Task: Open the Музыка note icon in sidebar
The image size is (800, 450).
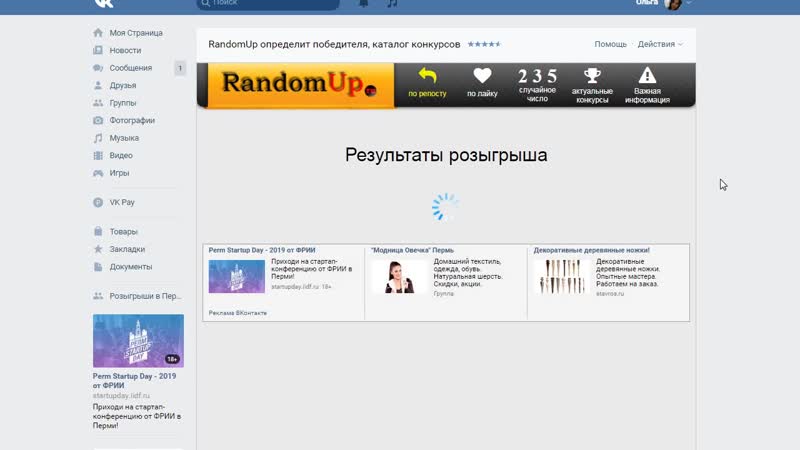Action: (98, 138)
